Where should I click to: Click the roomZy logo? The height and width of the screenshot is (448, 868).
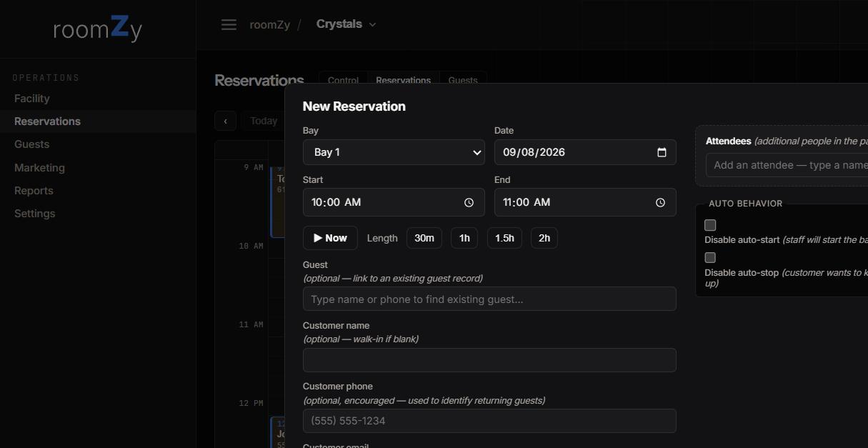(97, 27)
